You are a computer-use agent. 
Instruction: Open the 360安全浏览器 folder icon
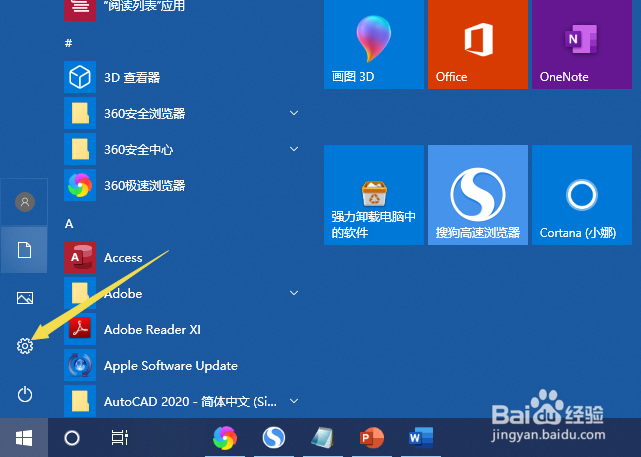click(80, 113)
